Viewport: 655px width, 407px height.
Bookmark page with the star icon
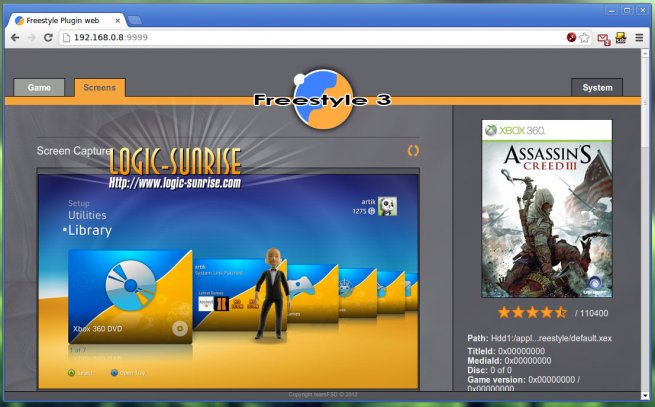click(584, 38)
